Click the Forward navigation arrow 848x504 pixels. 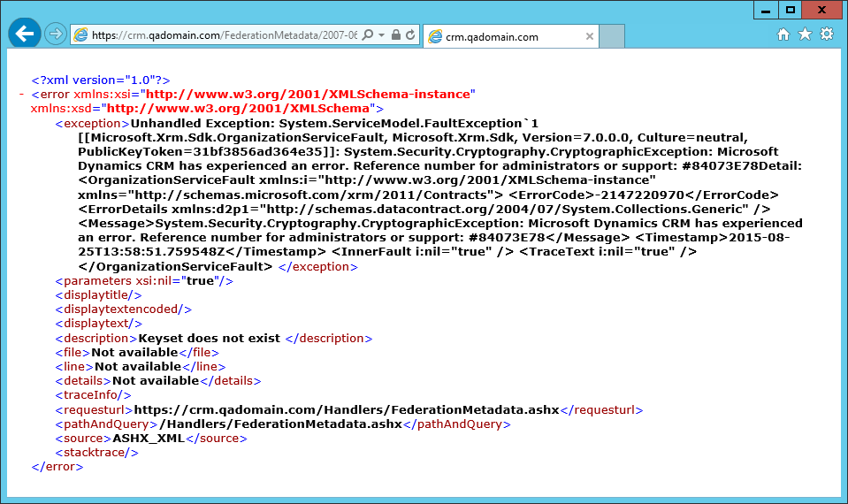(x=56, y=34)
